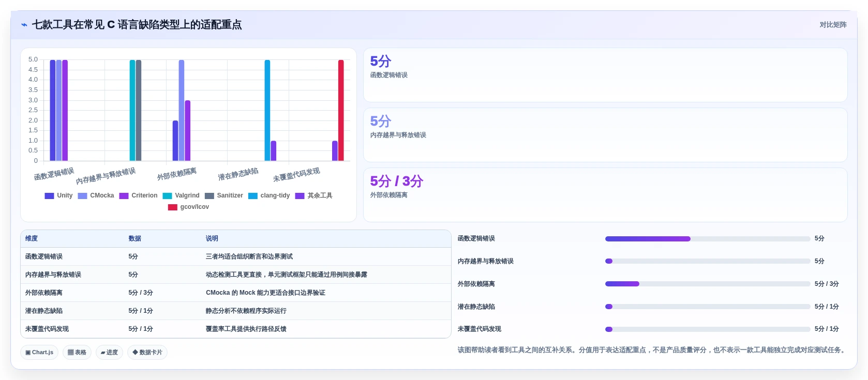868x380 pixels.
Task: Click the Unity bar in 外部依赖隔离 group
Action: pos(175,141)
